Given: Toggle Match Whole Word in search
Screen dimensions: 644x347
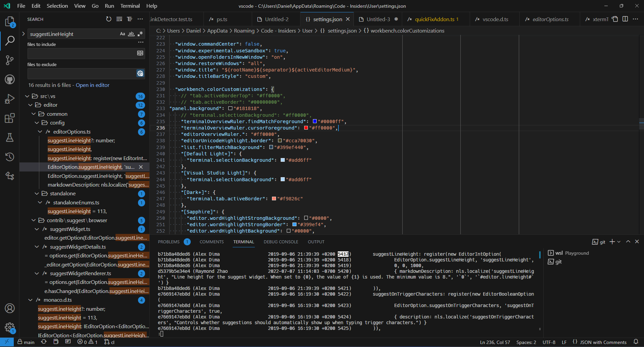Looking at the screenshot, I should pyautogui.click(x=131, y=34).
